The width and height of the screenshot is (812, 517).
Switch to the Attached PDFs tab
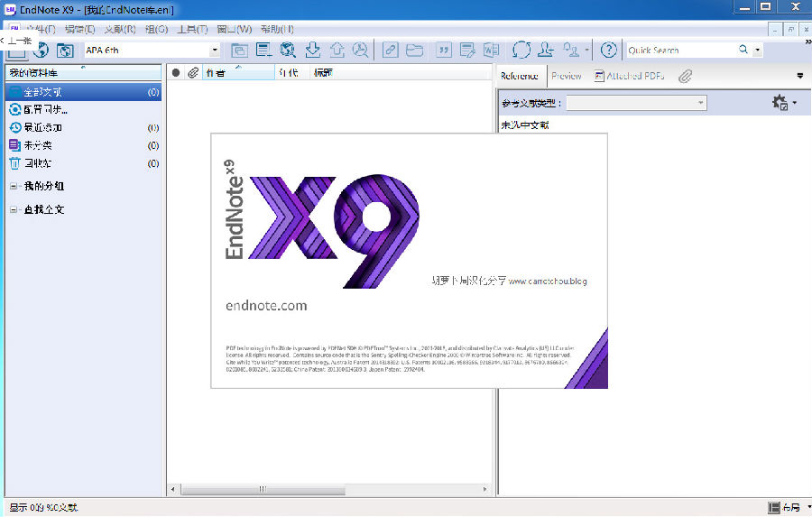click(x=629, y=76)
